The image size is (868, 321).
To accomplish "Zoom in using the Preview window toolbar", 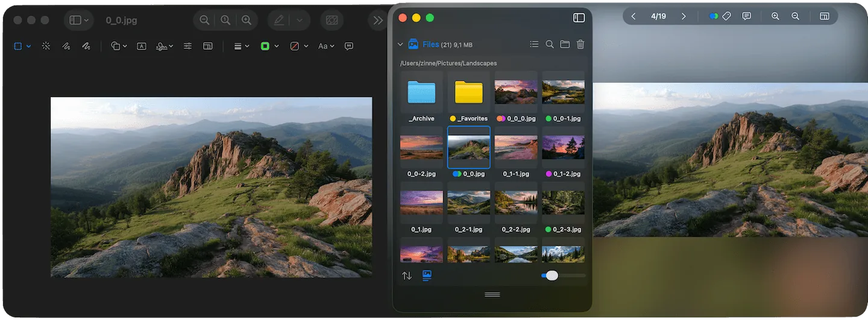I will pos(246,20).
